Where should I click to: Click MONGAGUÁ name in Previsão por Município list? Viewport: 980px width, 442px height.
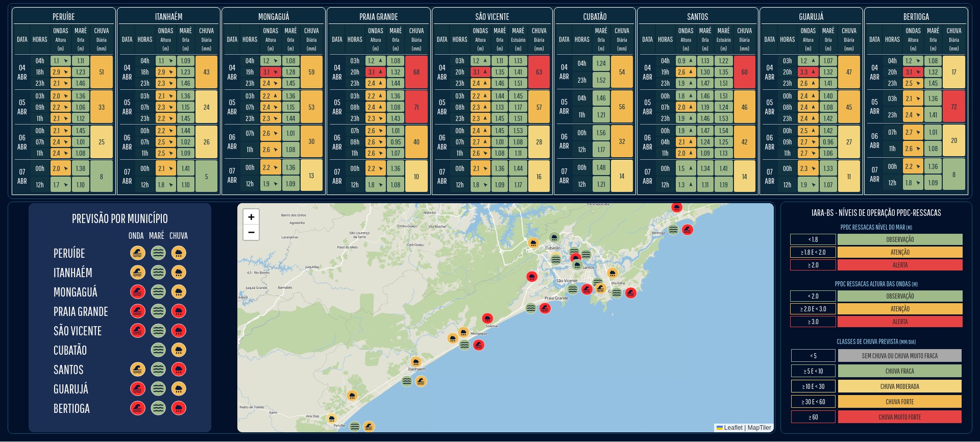point(75,292)
